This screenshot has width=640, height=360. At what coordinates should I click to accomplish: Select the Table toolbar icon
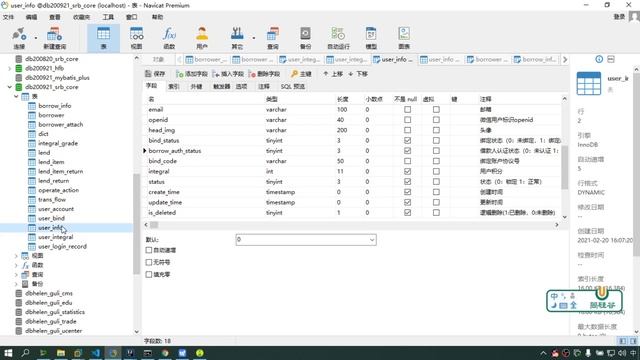point(103,38)
